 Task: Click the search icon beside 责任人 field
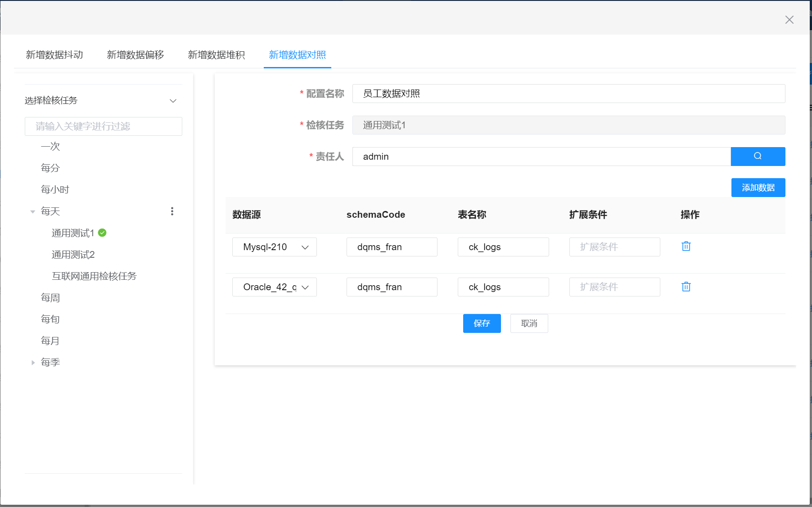[x=758, y=156]
